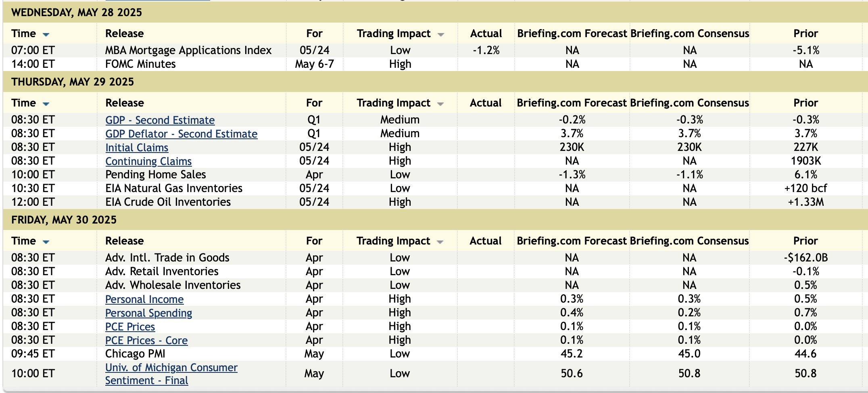The image size is (868, 393).
Task: Select the Pending Home Sales release
Action: point(155,175)
